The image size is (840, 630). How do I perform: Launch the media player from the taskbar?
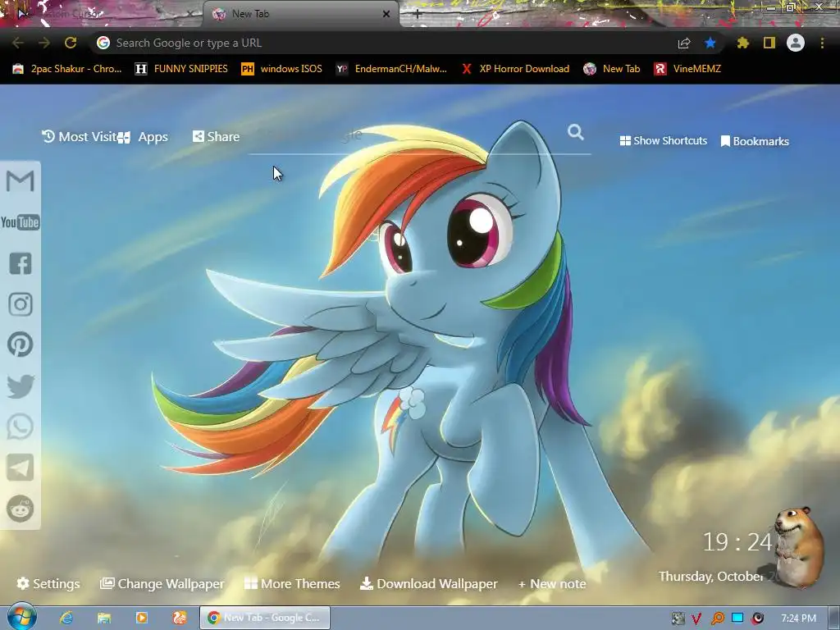point(142,618)
